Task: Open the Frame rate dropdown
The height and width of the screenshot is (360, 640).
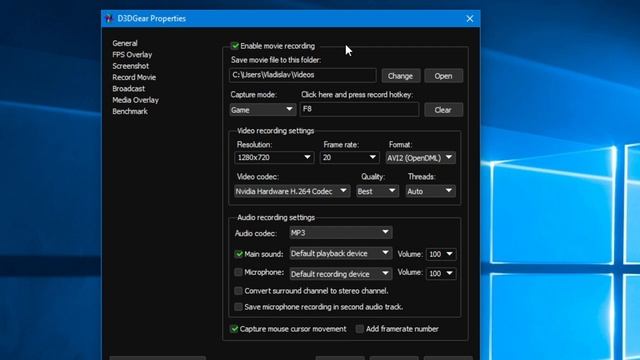Action: 349,158
